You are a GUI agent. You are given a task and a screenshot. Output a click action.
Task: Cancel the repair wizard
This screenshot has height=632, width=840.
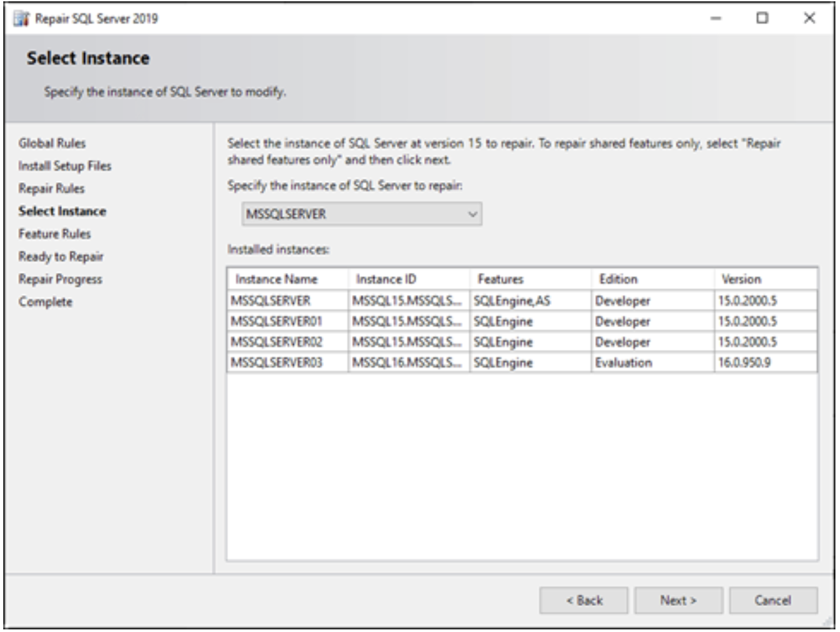pyautogui.click(x=773, y=601)
